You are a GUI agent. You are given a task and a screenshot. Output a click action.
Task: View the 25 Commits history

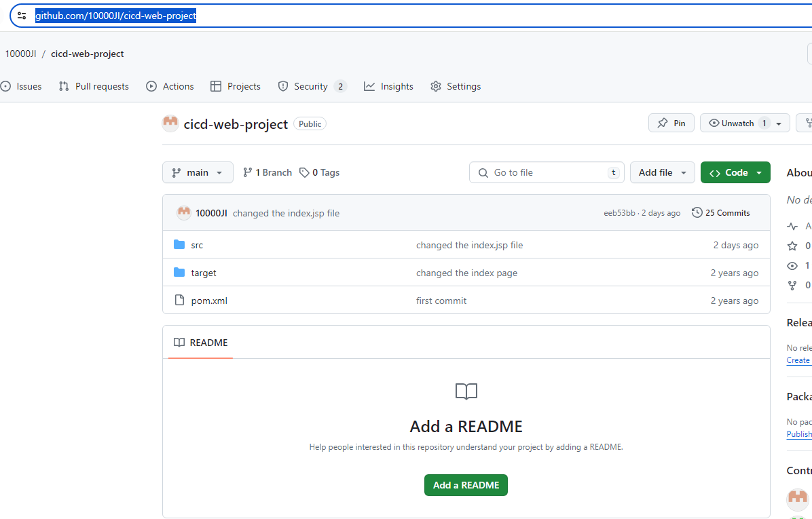click(721, 212)
